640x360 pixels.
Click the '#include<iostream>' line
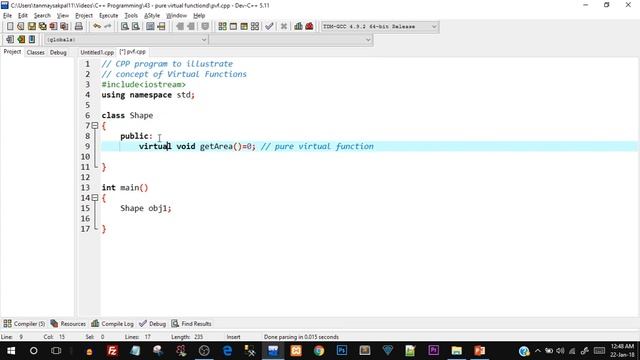(x=144, y=84)
